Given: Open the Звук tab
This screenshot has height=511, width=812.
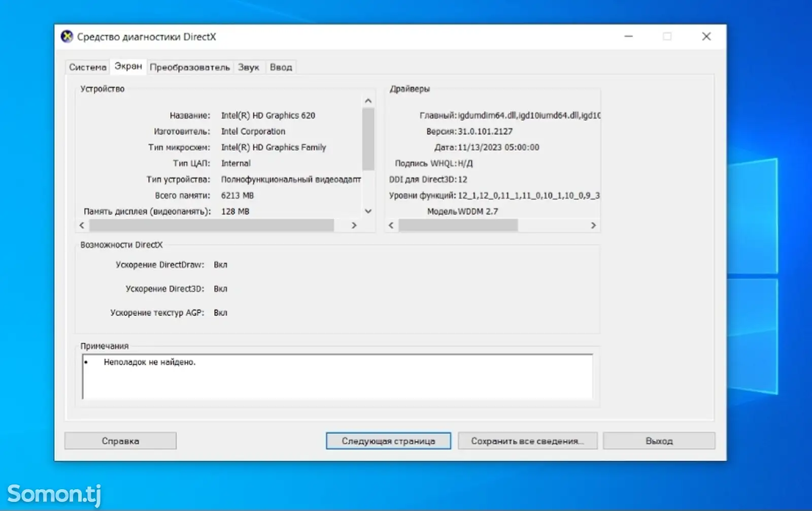Looking at the screenshot, I should [249, 67].
